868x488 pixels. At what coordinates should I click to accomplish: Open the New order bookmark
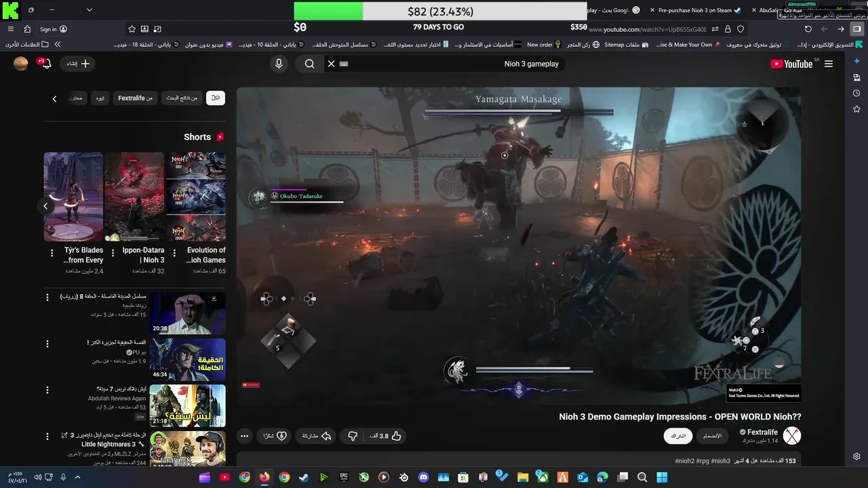(544, 45)
